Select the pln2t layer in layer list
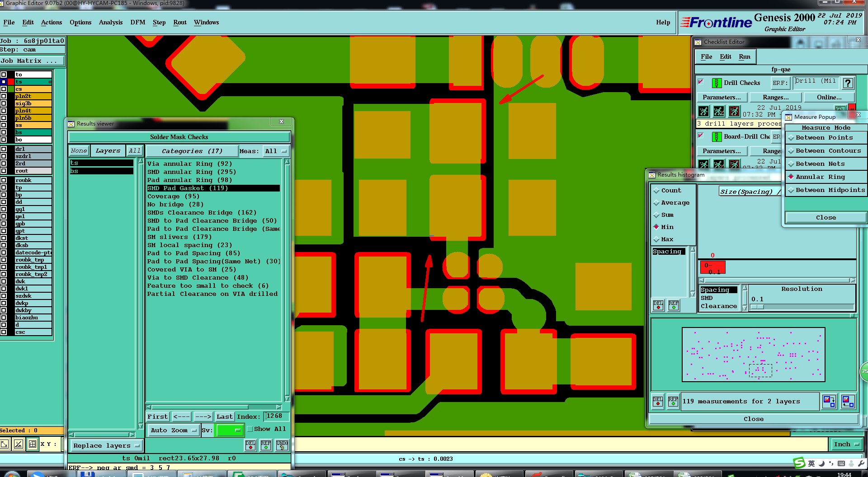Viewport: 868px width, 477px height. [33, 96]
